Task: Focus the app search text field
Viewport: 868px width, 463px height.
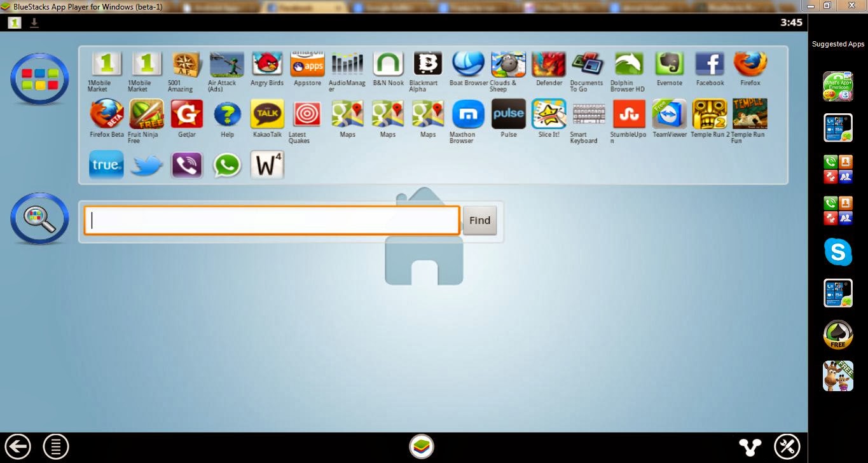Action: tap(272, 220)
